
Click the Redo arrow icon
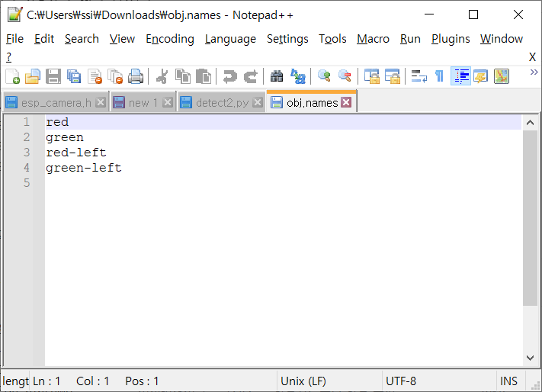tap(251, 76)
